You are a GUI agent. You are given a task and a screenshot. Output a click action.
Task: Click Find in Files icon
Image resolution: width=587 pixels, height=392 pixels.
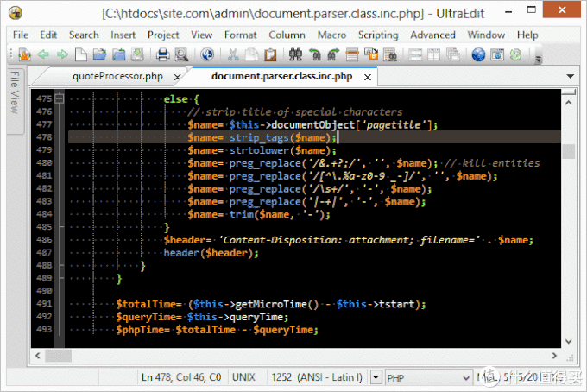point(390,54)
